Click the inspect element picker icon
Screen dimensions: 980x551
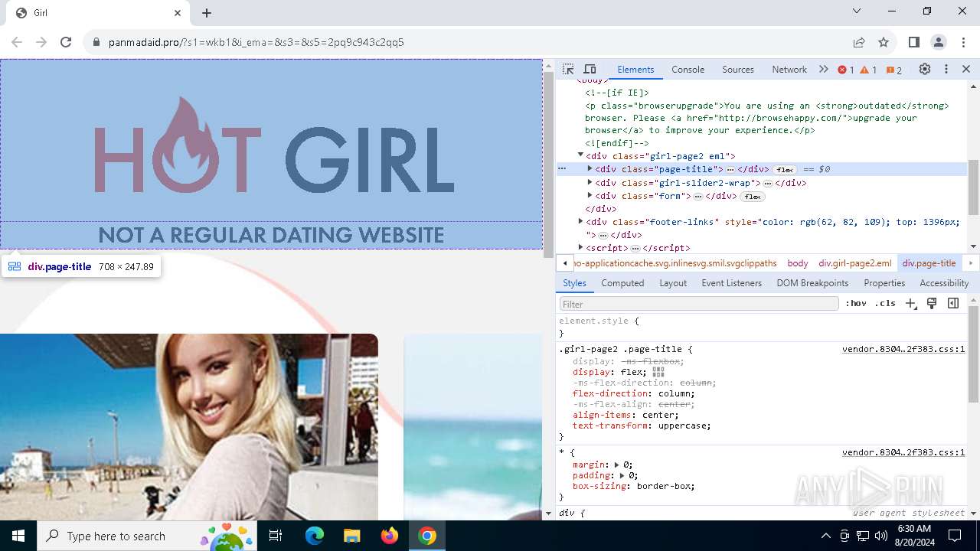pyautogui.click(x=568, y=70)
